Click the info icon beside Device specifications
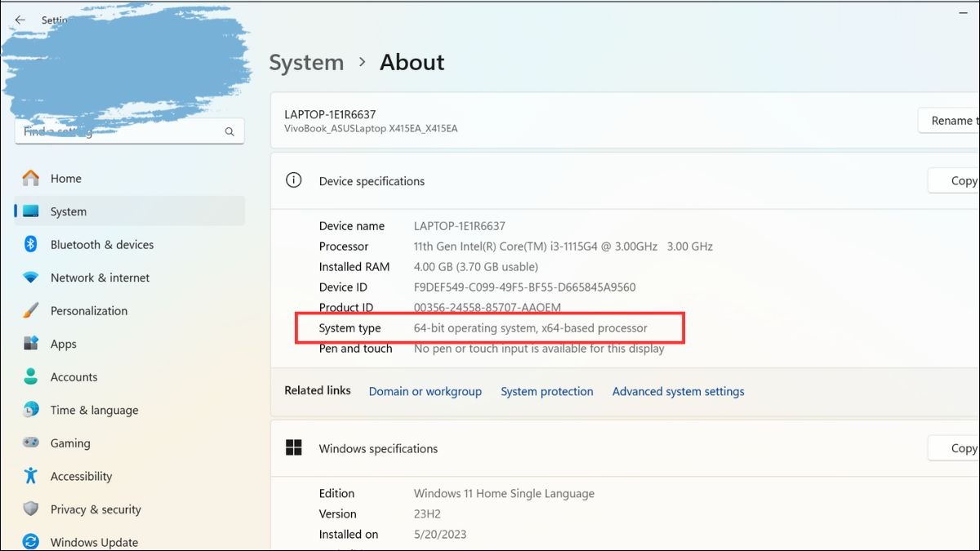 click(293, 180)
